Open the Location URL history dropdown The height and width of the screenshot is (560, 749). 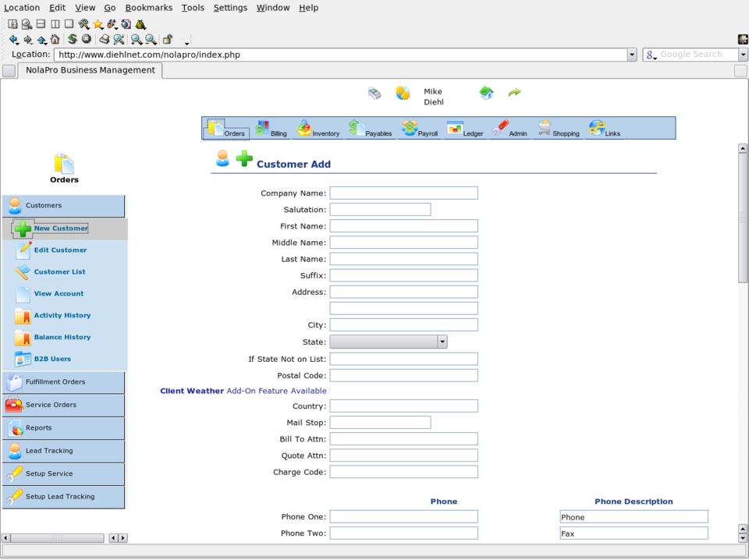point(632,55)
